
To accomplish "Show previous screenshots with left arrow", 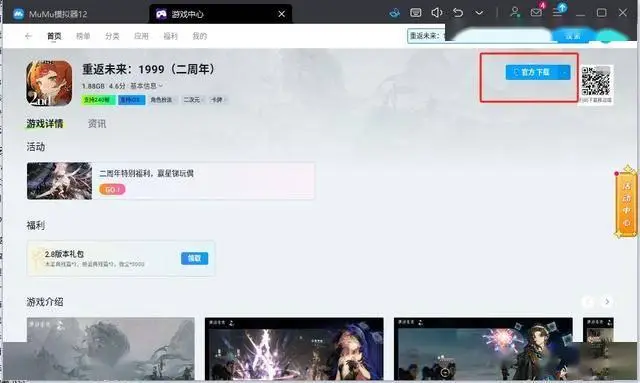I will pos(587,302).
